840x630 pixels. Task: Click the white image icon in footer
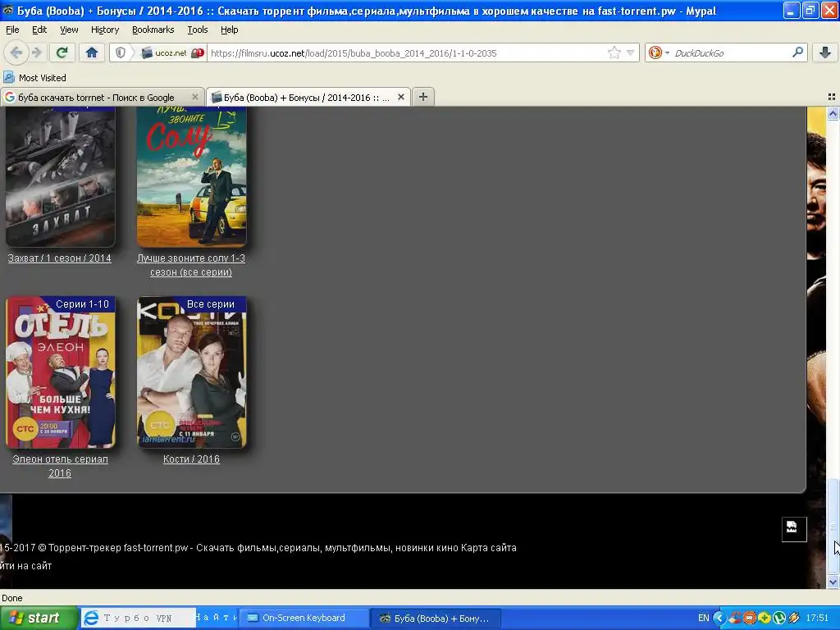pos(794,529)
